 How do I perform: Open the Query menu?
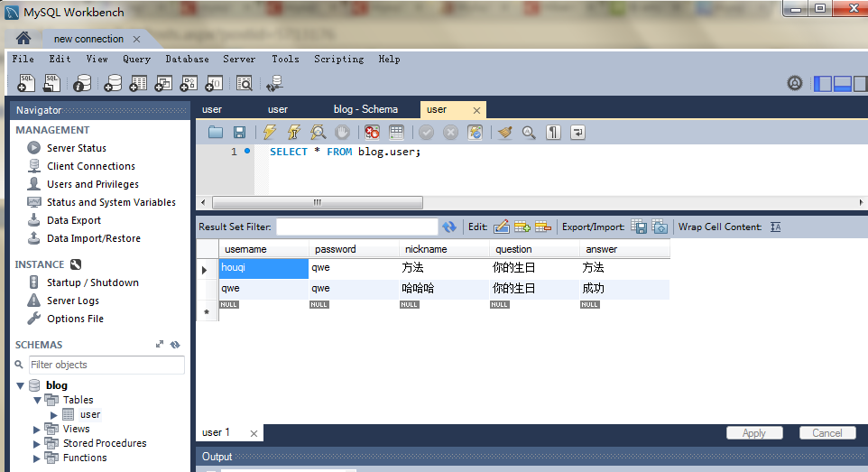(137, 59)
